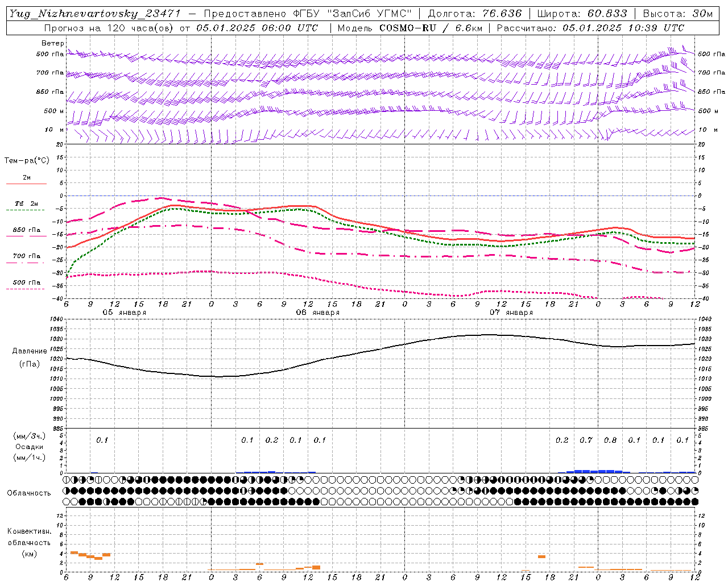
Task: Click the (км) unit label of convective clouds
Action: coord(29,554)
